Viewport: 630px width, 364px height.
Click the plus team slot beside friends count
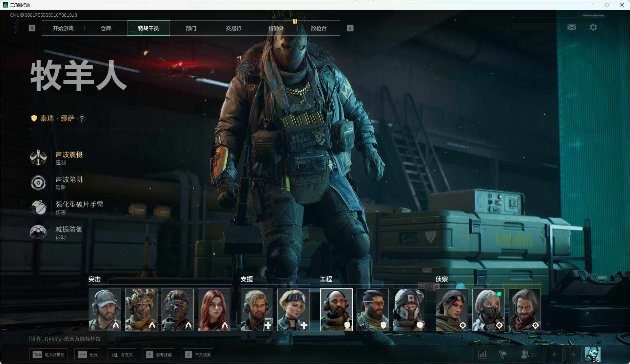tap(554, 355)
